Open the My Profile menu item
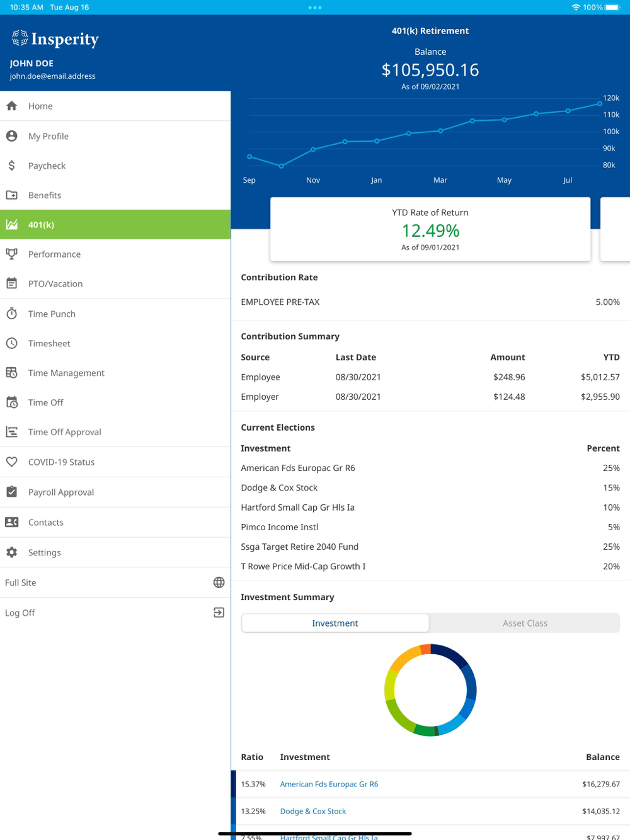 (x=115, y=136)
